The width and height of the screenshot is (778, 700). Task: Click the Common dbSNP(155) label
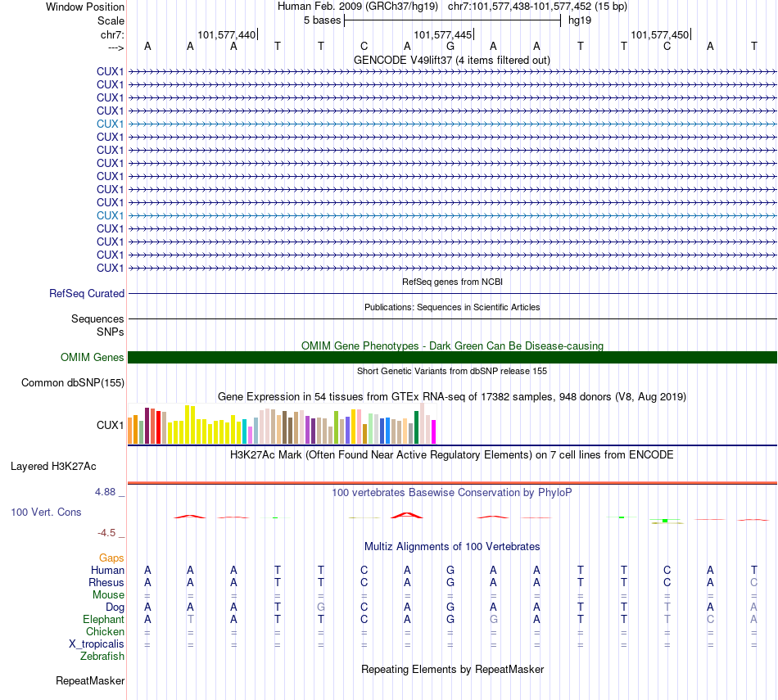tap(73, 383)
